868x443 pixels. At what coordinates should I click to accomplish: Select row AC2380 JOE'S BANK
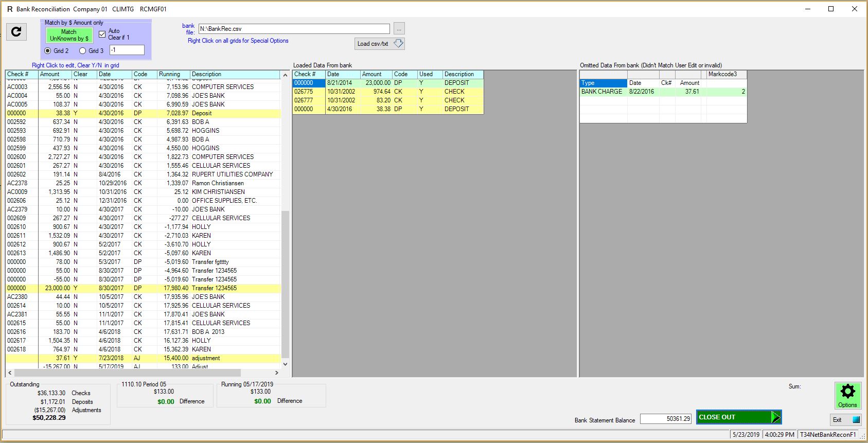pos(143,297)
